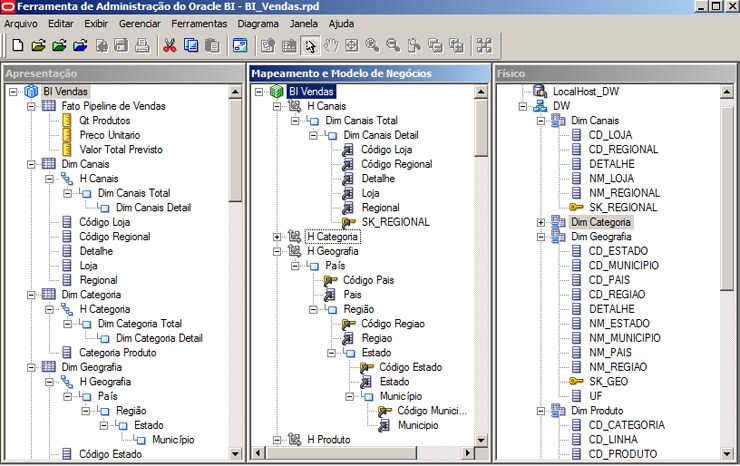The image size is (740, 466).
Task: Collapse the DW node in Físico panel
Action: 522,106
